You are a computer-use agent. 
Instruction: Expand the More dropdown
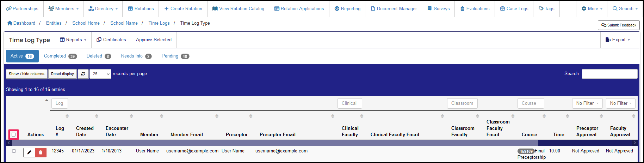point(592,8)
